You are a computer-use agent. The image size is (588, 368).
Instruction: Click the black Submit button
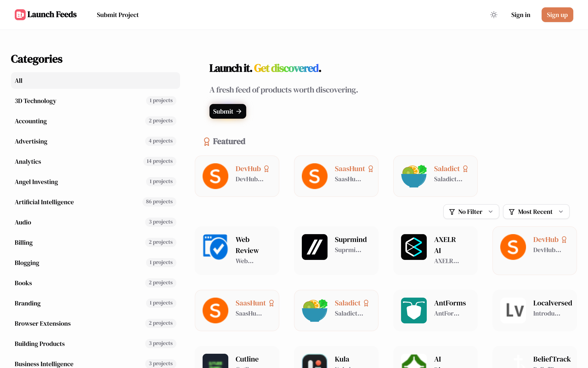pos(228,111)
